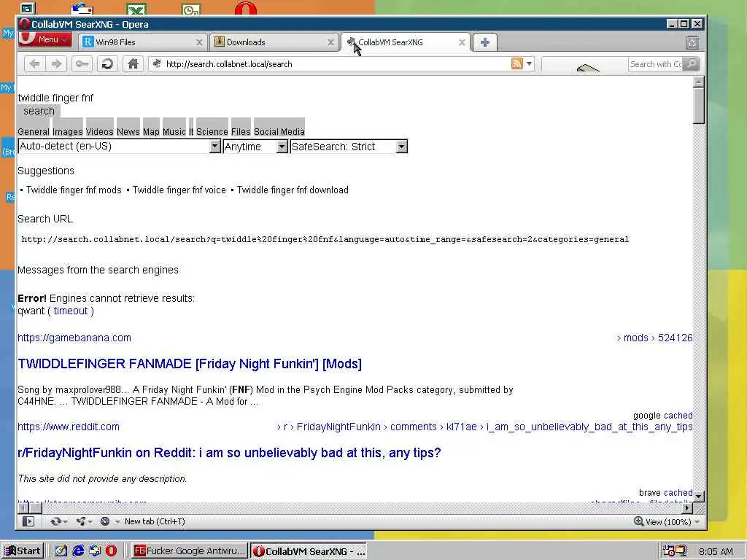Open TWIDDLEFINGER FANMADE result title
The image size is (747, 560).
tap(190, 364)
